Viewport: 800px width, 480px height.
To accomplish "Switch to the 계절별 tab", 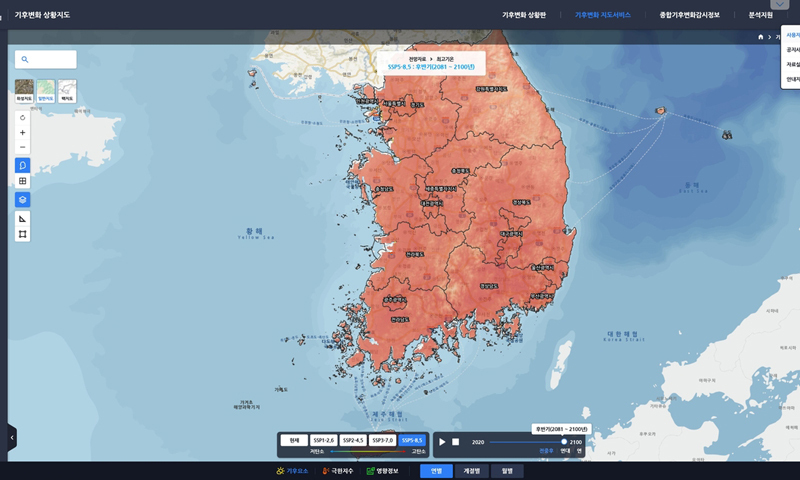I will point(471,470).
